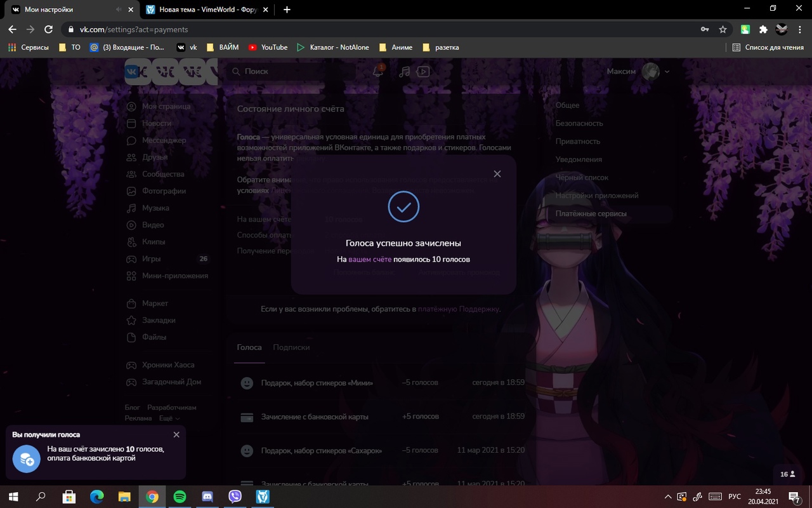
Task: Click the VK search field
Action: click(292, 72)
